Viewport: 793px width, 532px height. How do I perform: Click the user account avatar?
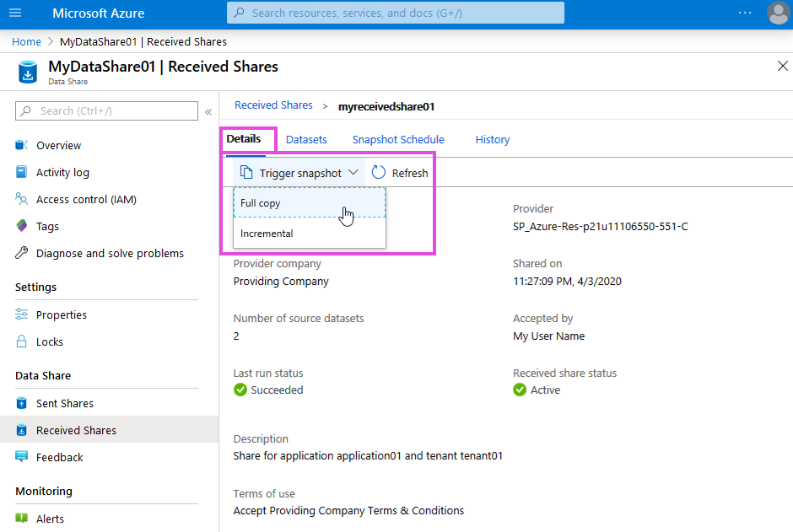click(778, 13)
